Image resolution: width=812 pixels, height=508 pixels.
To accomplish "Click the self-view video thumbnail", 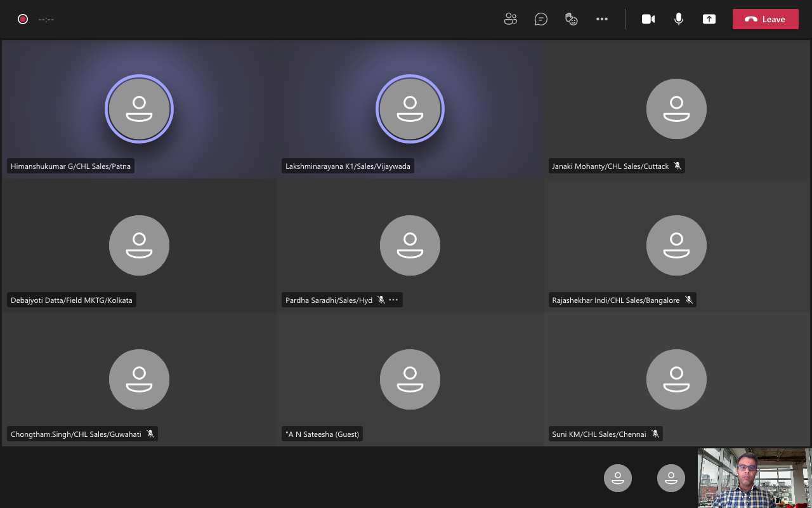I will (754, 478).
